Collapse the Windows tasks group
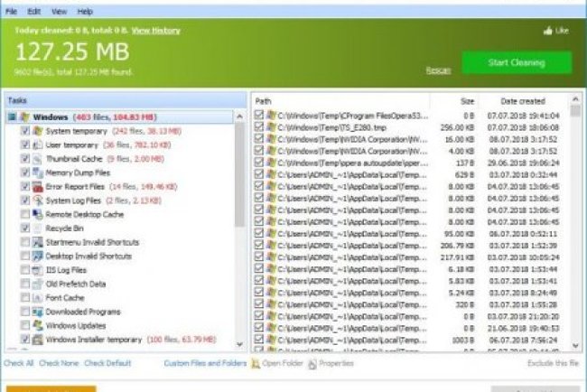Image resolution: width=587 pixels, height=392 pixels. tap(11, 117)
